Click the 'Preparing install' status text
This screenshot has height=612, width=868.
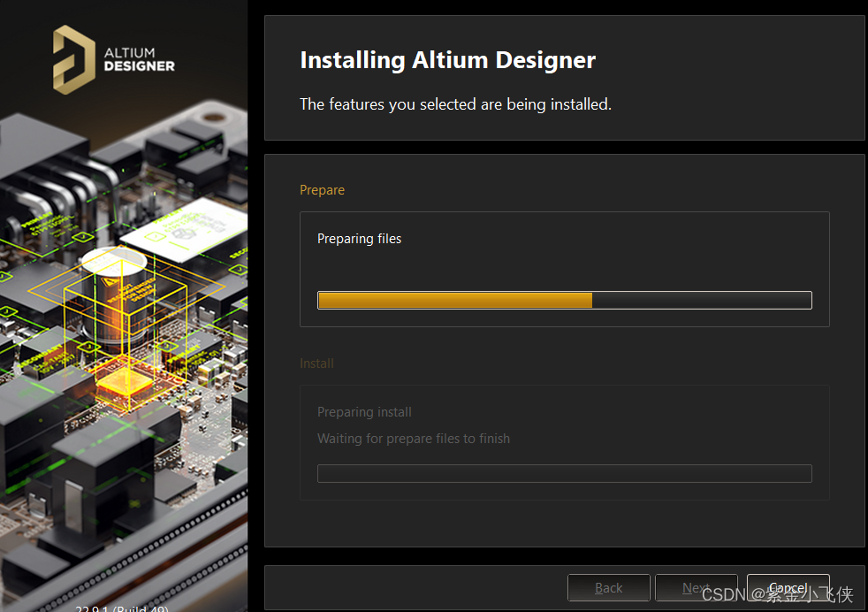click(x=364, y=412)
